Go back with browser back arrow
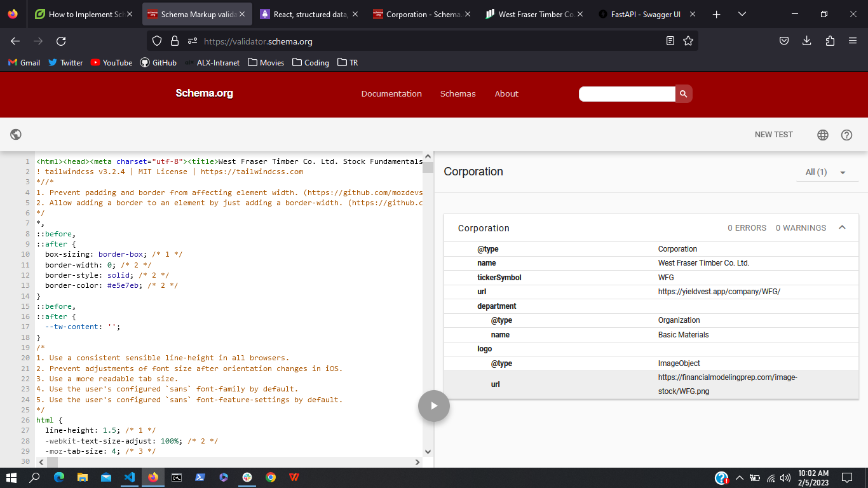The image size is (868, 488). [15, 41]
